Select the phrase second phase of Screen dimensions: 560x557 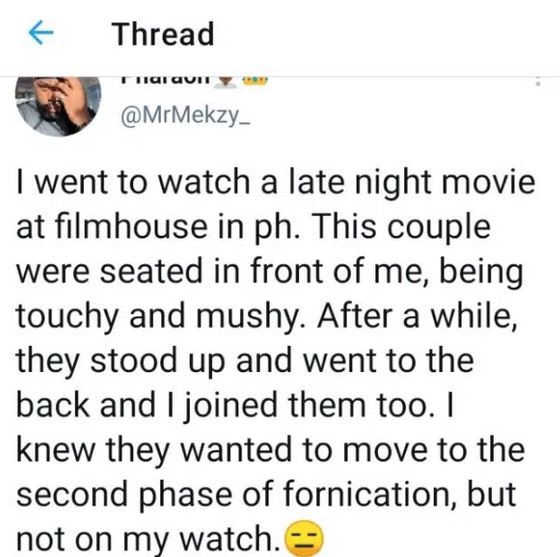coord(145,495)
